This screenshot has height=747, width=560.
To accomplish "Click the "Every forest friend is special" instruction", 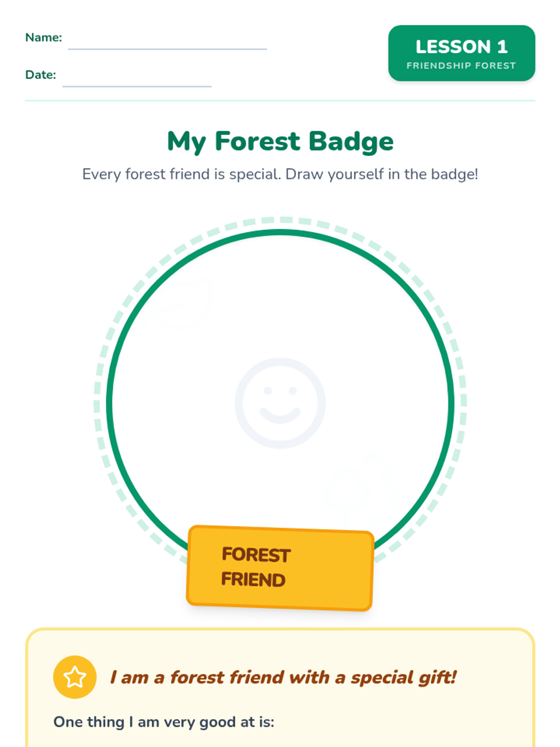I will (280, 174).
